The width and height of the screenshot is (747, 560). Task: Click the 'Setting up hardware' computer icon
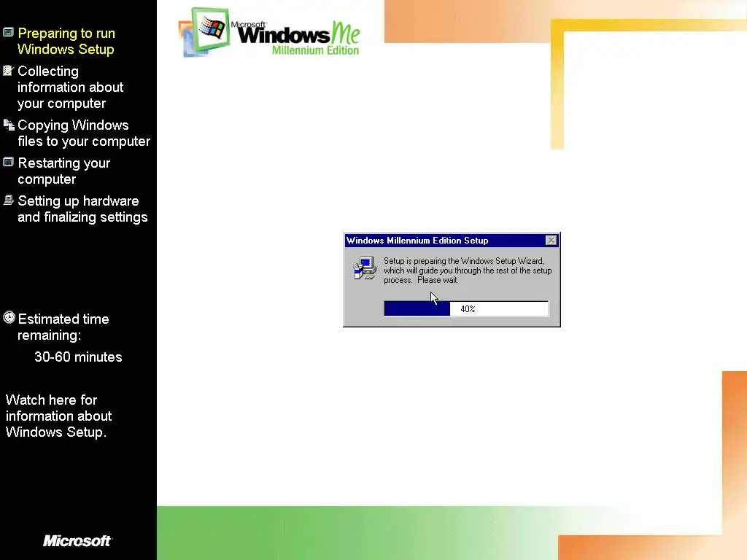pos(8,200)
